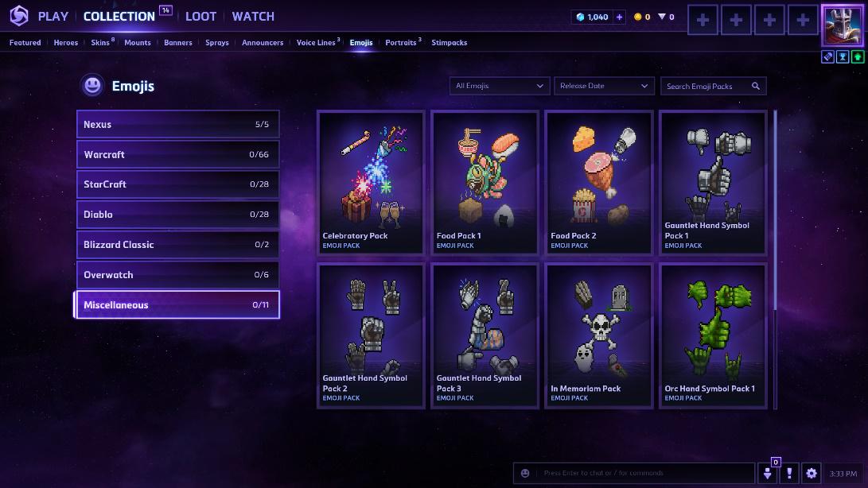868x488 pixels.
Task: Open the friends list download-arrow icon
Action: click(767, 473)
